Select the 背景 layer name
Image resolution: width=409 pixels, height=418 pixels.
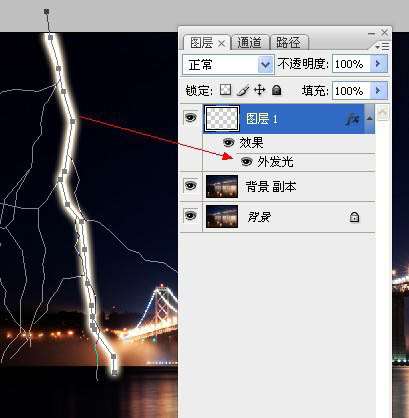[259, 217]
